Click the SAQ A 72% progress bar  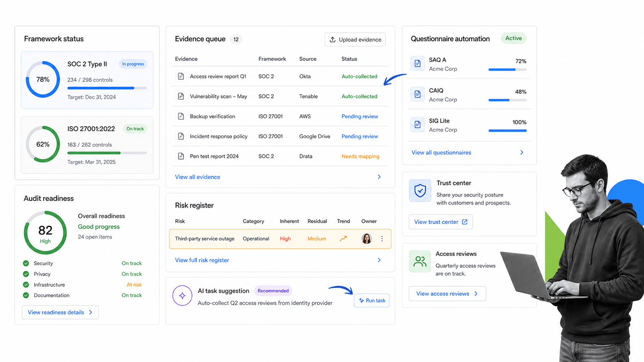(x=507, y=70)
